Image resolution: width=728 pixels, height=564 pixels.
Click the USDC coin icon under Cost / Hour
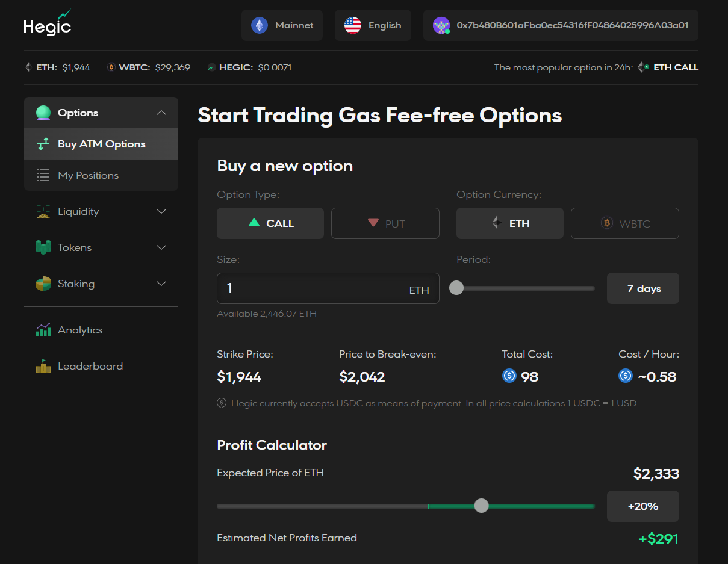tap(626, 376)
